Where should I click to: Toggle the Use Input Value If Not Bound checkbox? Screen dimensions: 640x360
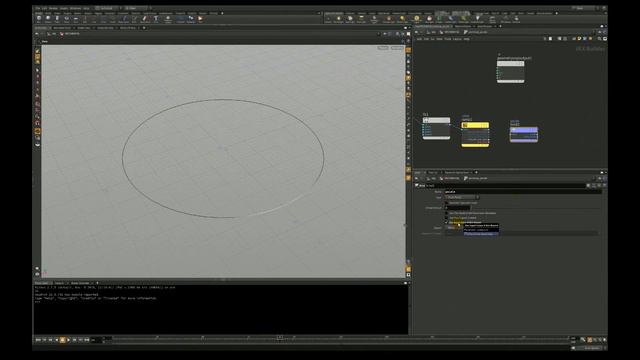(447, 222)
